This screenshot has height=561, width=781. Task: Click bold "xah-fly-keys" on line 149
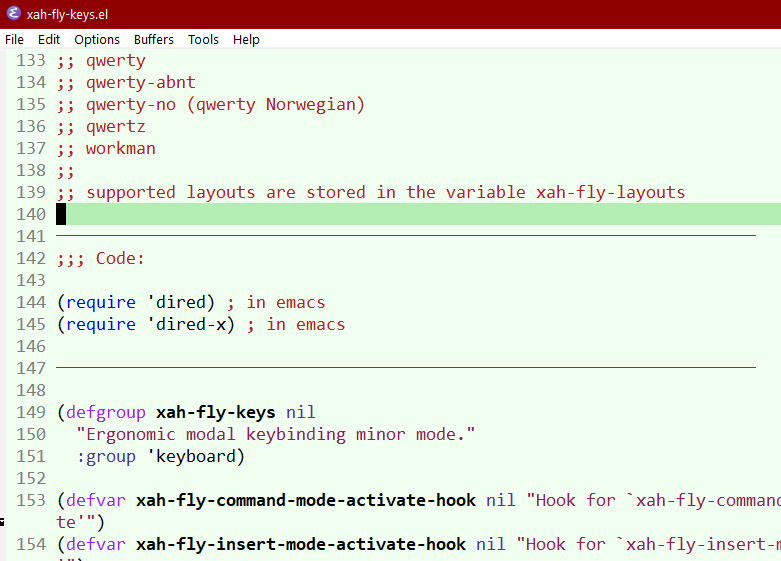[216, 413]
